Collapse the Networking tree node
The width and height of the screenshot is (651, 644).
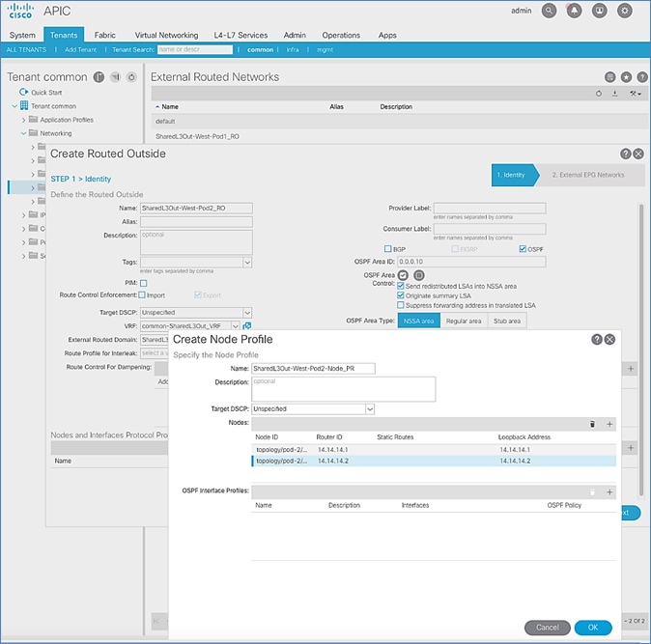24,133
